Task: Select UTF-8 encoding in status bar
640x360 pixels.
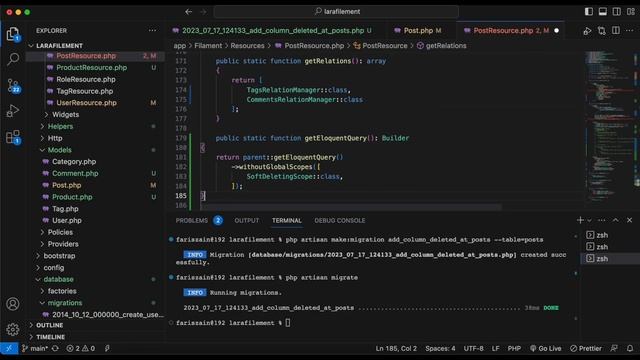Action: [473, 349]
